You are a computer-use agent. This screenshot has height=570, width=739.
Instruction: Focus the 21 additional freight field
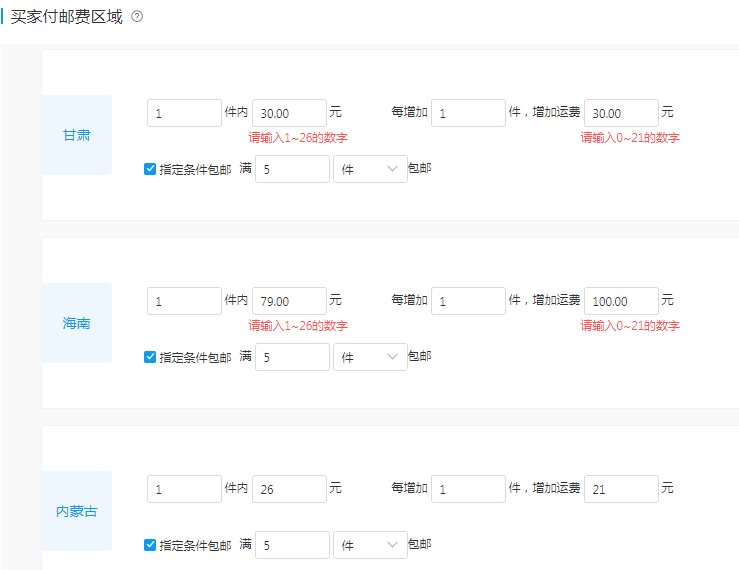621,489
